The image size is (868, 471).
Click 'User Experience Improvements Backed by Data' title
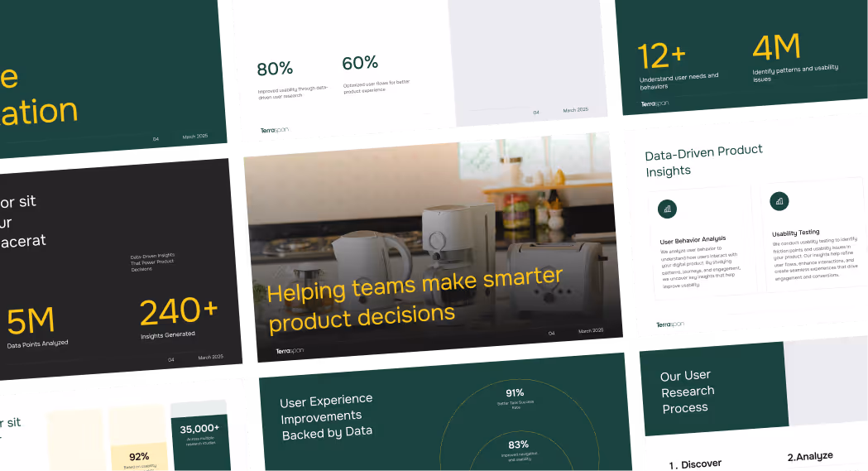pos(326,416)
